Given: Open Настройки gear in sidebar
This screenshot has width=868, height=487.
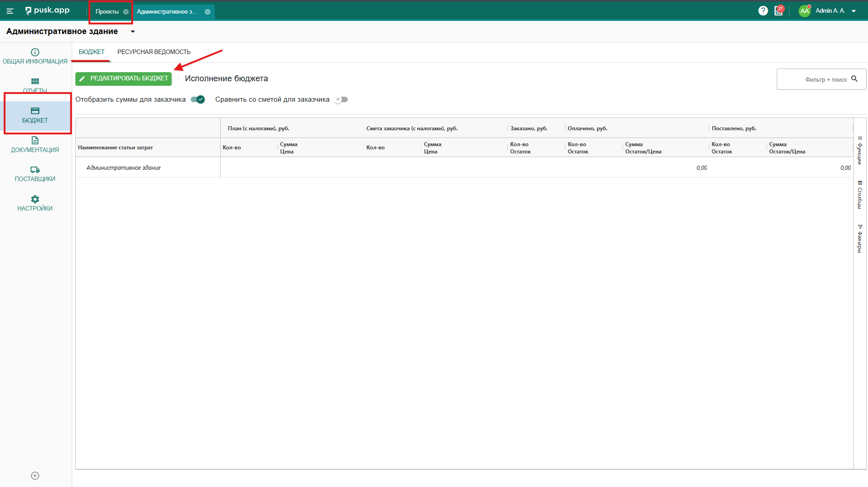Looking at the screenshot, I should (x=35, y=203).
